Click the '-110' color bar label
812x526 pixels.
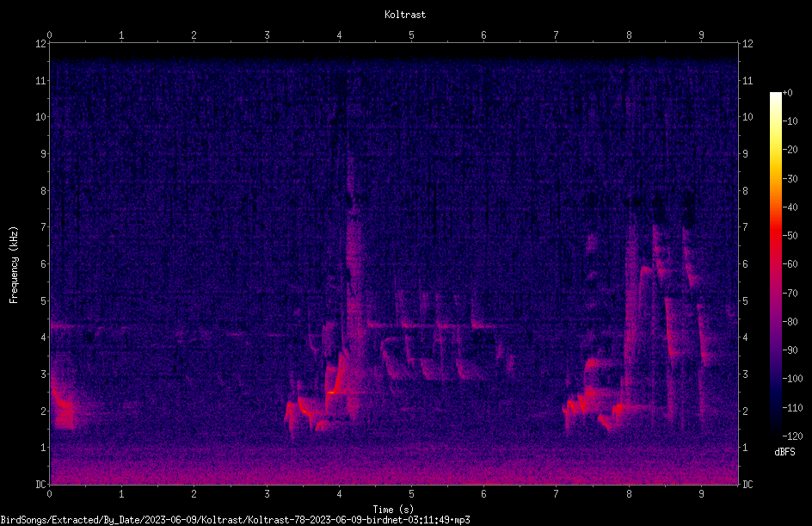tap(793, 408)
